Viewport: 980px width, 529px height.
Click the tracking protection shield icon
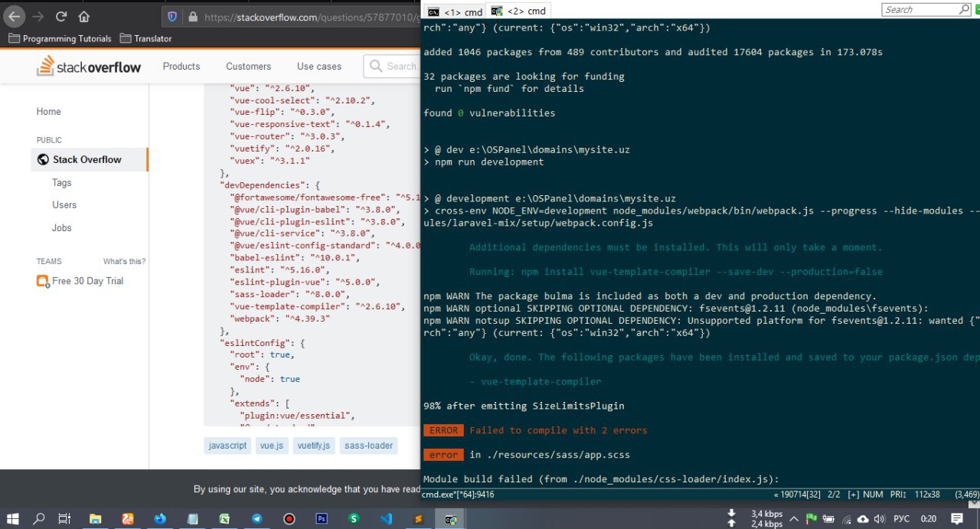click(172, 16)
